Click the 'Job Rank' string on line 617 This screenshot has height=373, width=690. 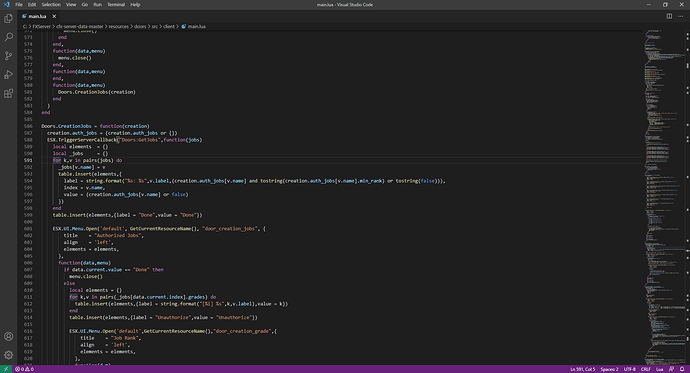125,338
